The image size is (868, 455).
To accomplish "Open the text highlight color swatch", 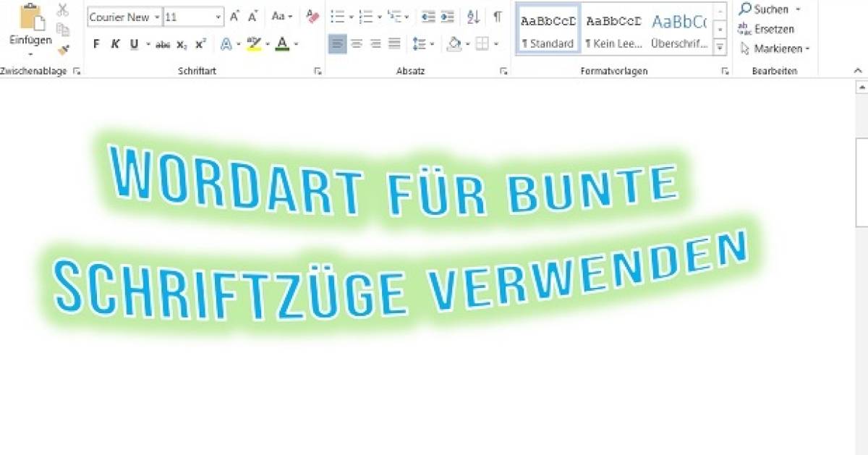I will point(255,44).
